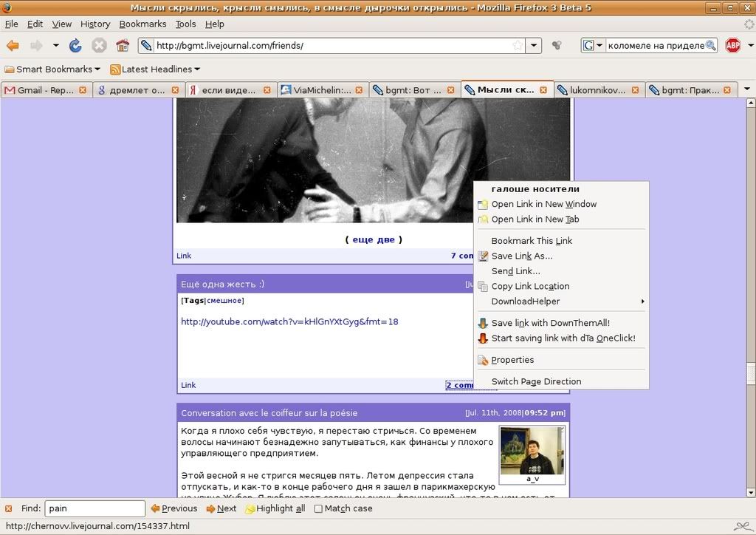Open link Properties from context menu
The height and width of the screenshot is (535, 756).
(561, 360)
